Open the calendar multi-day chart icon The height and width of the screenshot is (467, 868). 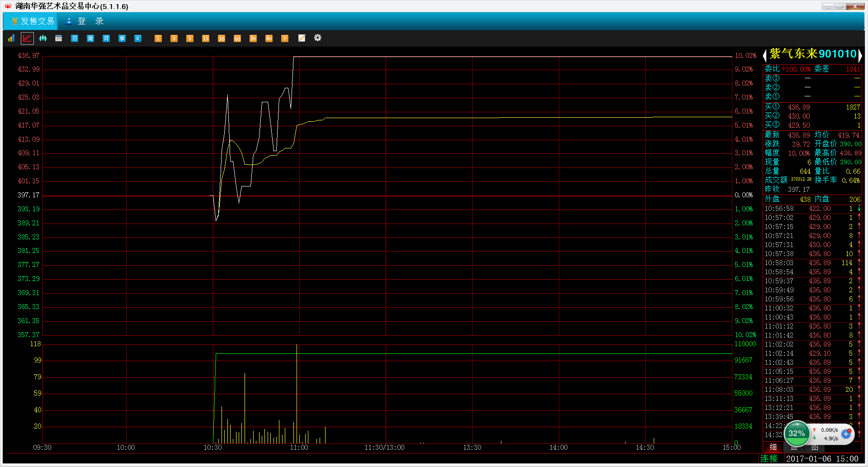(x=59, y=38)
